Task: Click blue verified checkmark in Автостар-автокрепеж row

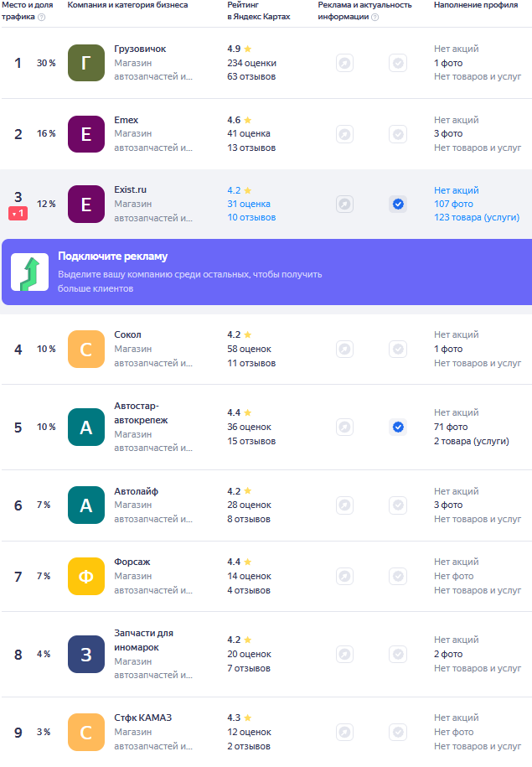Action: tap(398, 428)
